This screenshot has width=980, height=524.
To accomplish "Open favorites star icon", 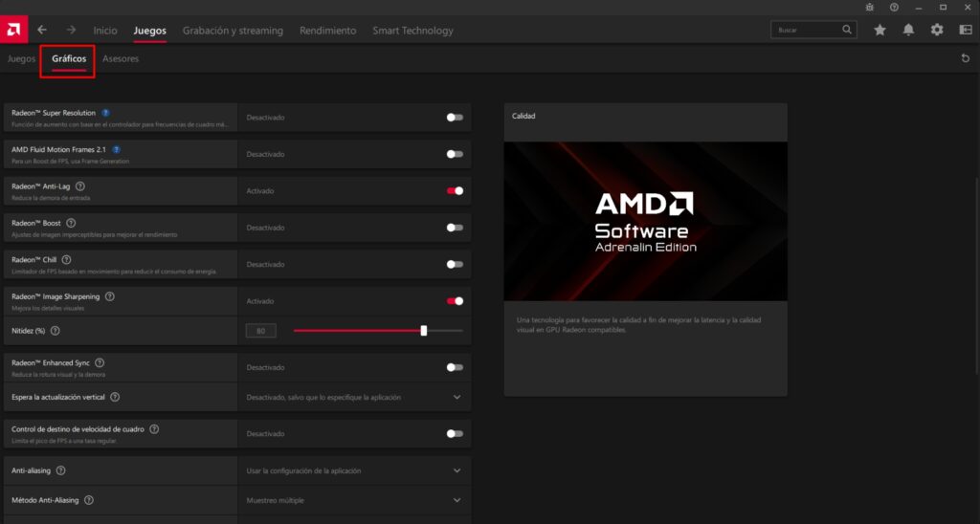I will 880,30.
